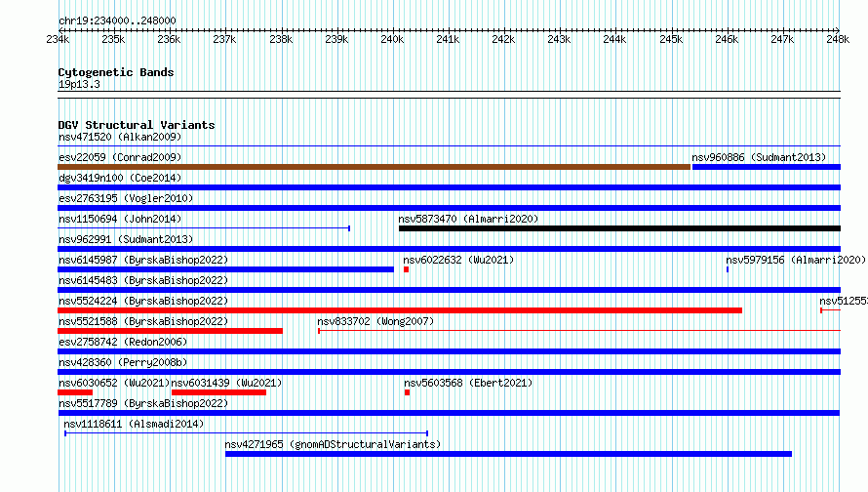The image size is (868, 492).
Task: Click the DGV Structural Variants track title
Action: point(137,125)
